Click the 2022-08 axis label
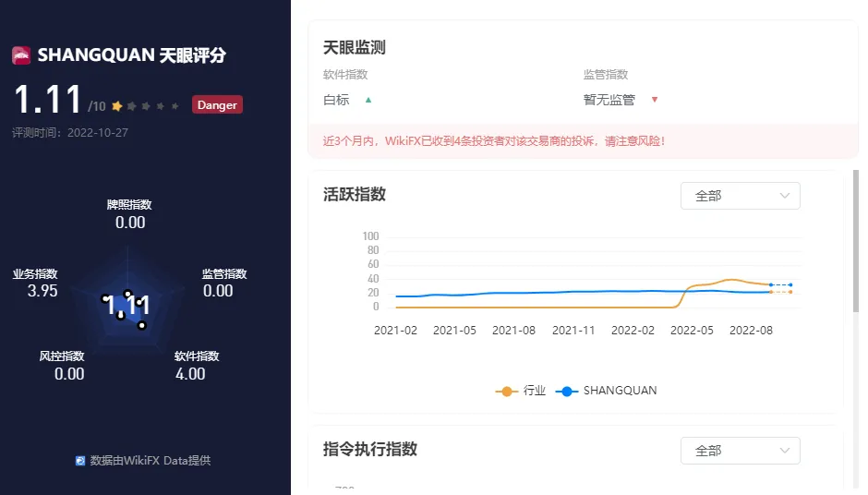The height and width of the screenshot is (495, 868). tap(752, 331)
